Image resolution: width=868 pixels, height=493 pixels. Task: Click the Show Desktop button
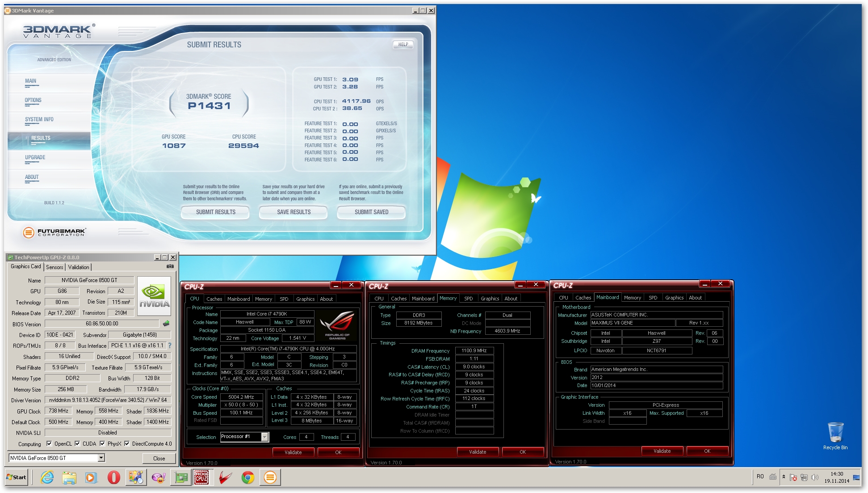[857, 477]
